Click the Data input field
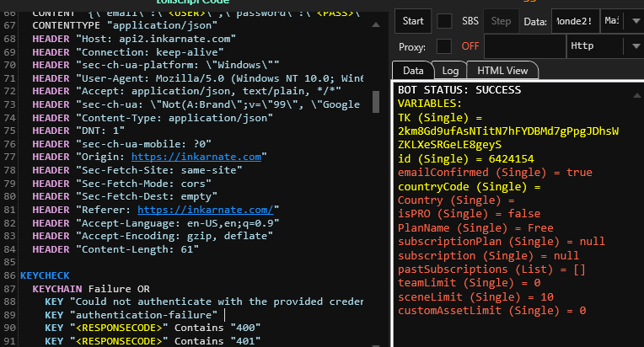Screen dimensions: 644x347 [x=575, y=21]
